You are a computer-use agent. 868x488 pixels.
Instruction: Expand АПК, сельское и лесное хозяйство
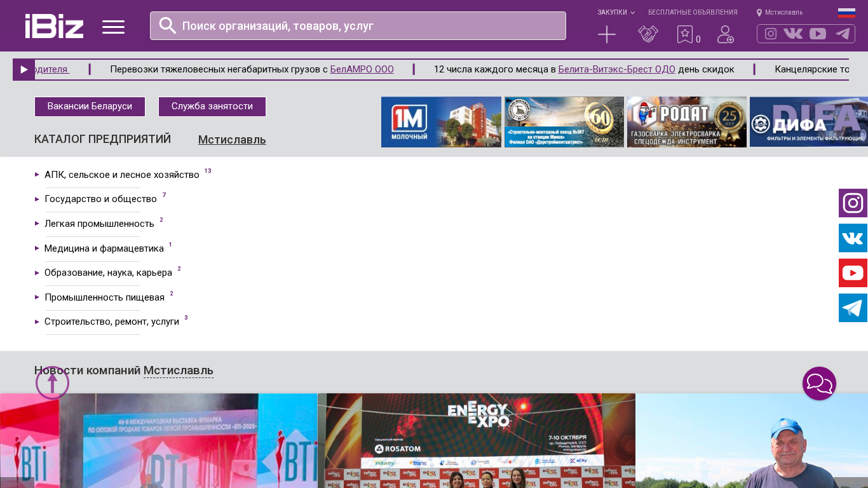[122, 175]
